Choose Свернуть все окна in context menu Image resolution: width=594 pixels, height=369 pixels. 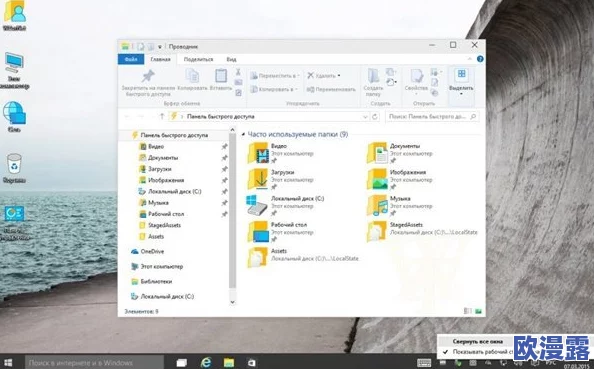click(476, 341)
